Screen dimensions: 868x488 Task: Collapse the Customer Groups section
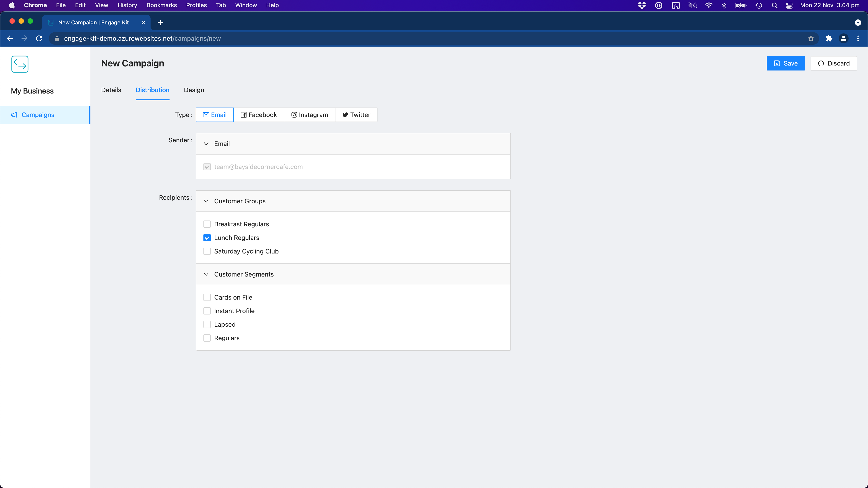pyautogui.click(x=206, y=201)
